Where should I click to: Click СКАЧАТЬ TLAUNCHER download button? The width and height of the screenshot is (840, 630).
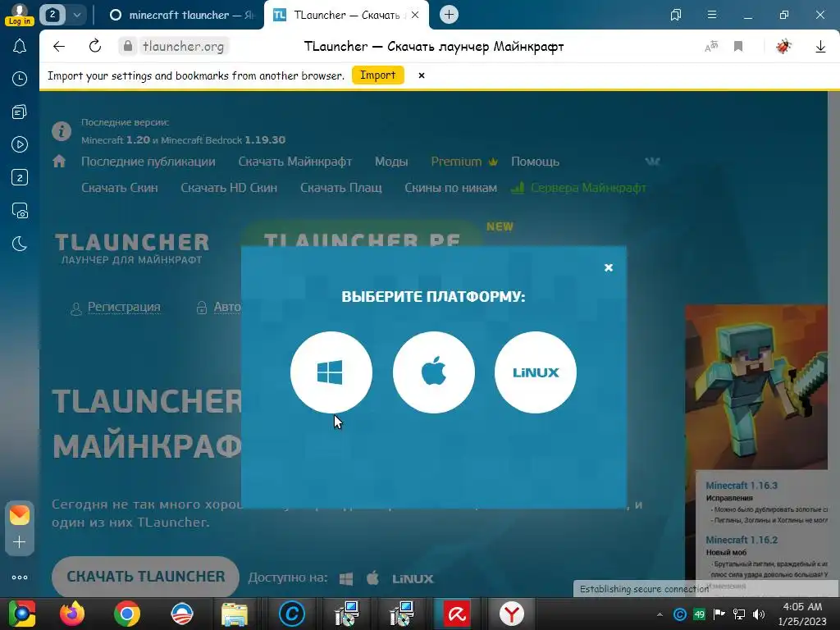tap(145, 577)
